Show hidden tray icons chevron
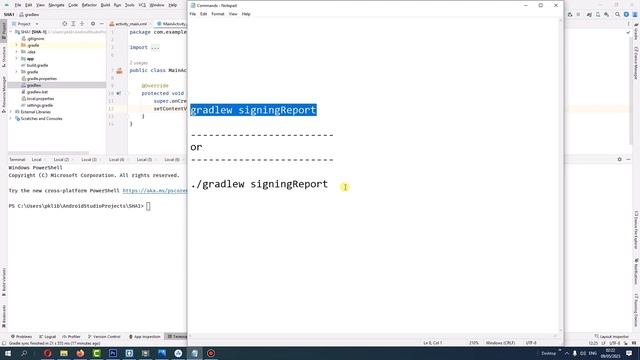 [567, 353]
